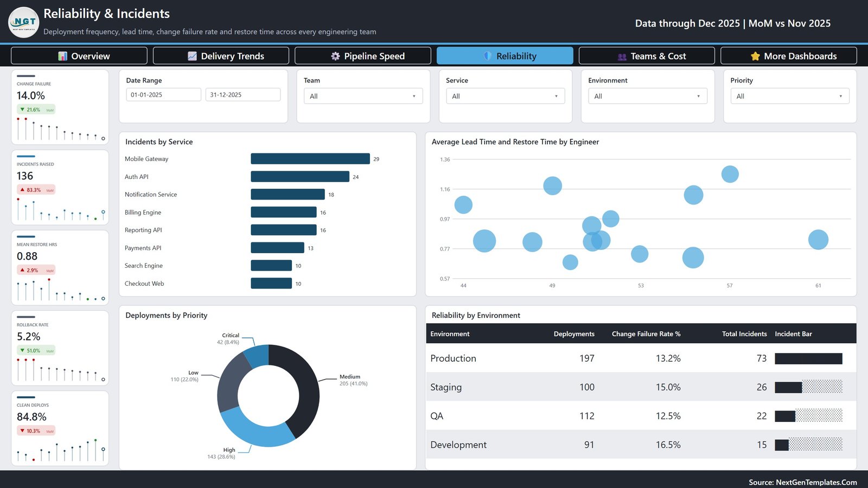Screen dimensions: 868x488
Task: Switch to the Delivery Trends tab
Action: point(221,56)
